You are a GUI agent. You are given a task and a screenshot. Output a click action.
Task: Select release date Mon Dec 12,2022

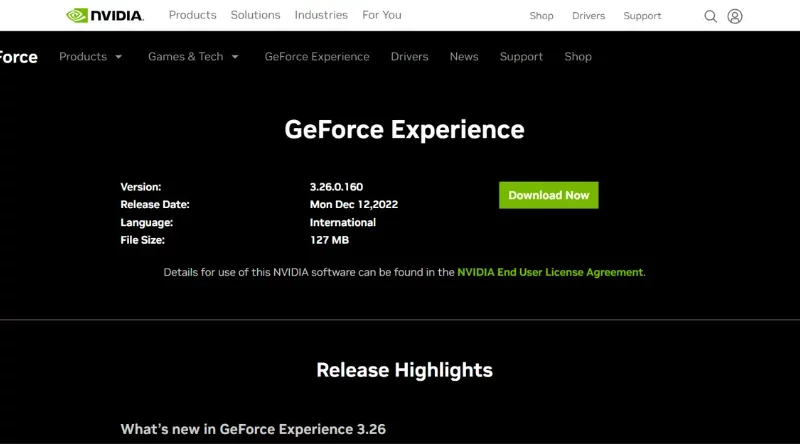click(x=354, y=204)
